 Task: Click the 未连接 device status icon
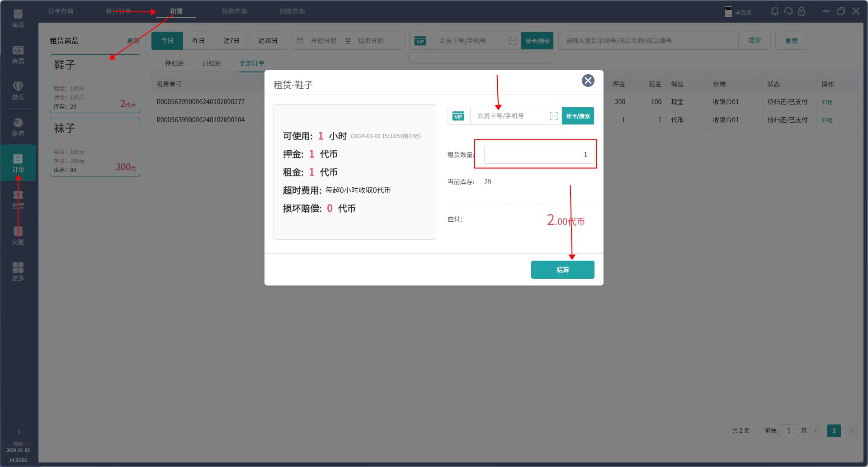click(x=728, y=12)
